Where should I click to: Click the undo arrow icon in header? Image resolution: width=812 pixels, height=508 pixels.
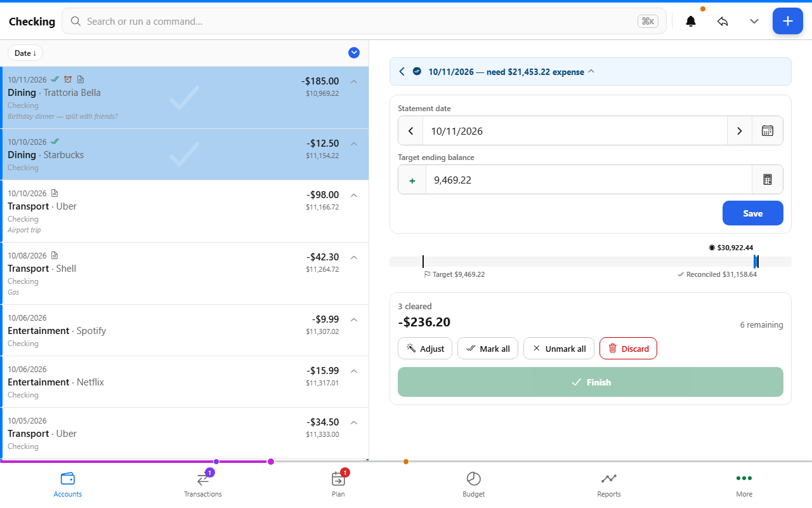[x=723, y=21]
